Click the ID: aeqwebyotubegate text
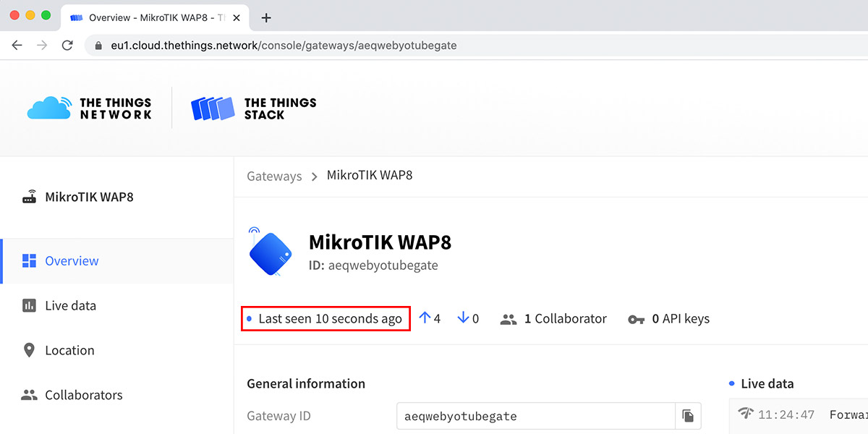Screen dimensions: 868x434 pos(373,265)
